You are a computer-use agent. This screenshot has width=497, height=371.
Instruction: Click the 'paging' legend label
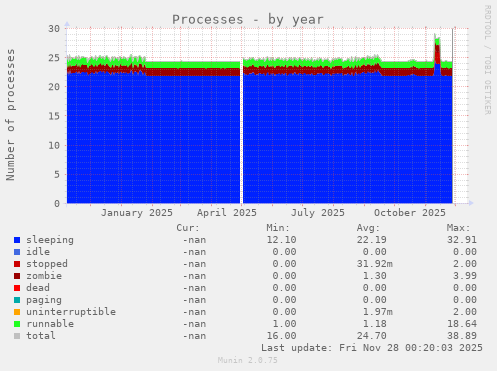[44, 300]
